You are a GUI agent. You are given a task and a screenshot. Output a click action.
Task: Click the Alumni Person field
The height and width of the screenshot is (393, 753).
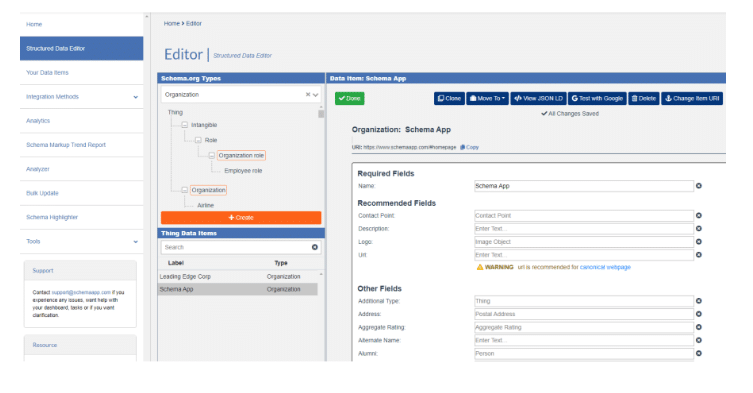tap(584, 354)
